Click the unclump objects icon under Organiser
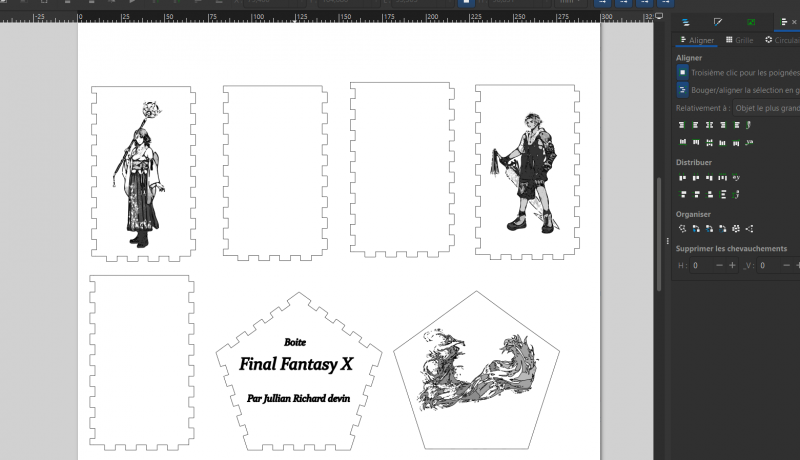This screenshot has height=460, width=800. point(736,229)
